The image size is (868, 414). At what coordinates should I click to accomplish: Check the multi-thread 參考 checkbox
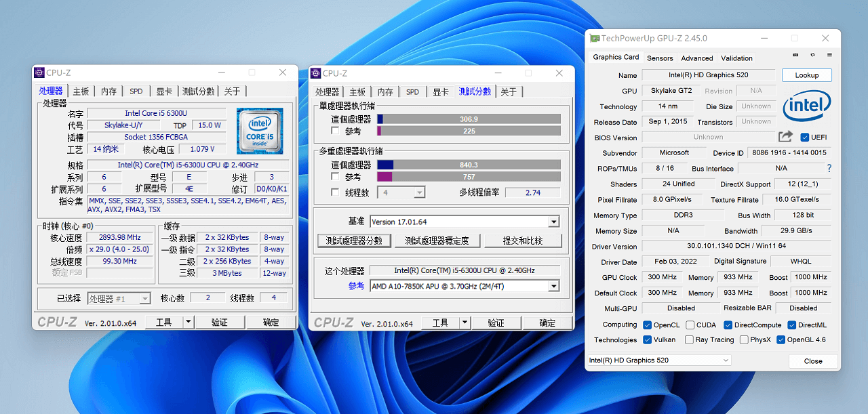335,177
